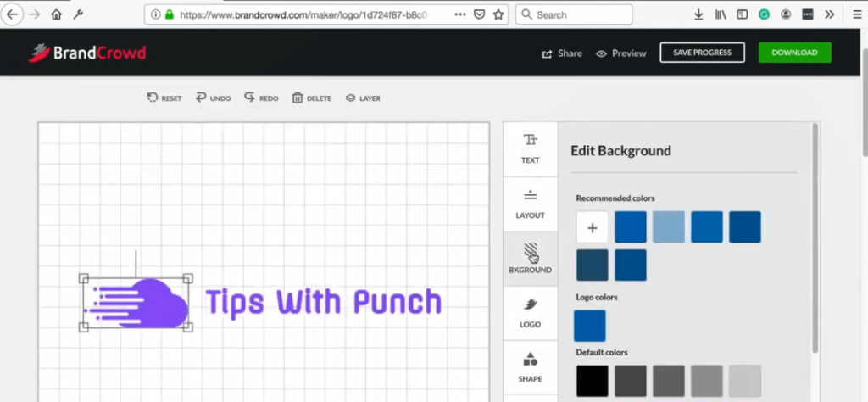Bookmark this page with the star
The width and height of the screenshot is (868, 402).
498,14
